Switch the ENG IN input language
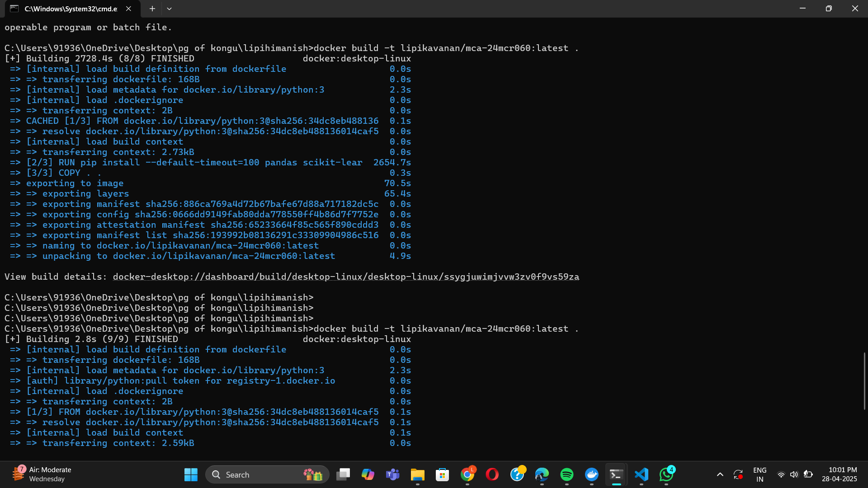Screen dimensions: 868x488 click(760, 474)
